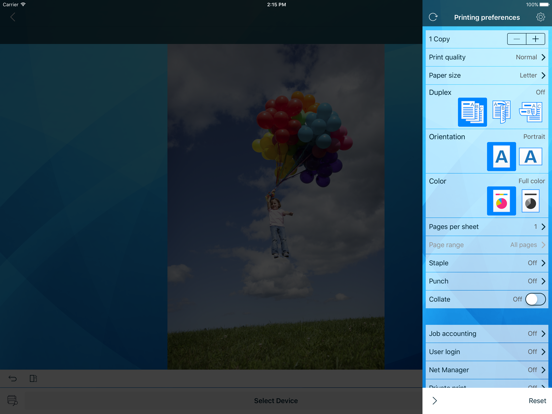Open the Pages per sheet option
The width and height of the screenshot is (552, 414).
(487, 227)
